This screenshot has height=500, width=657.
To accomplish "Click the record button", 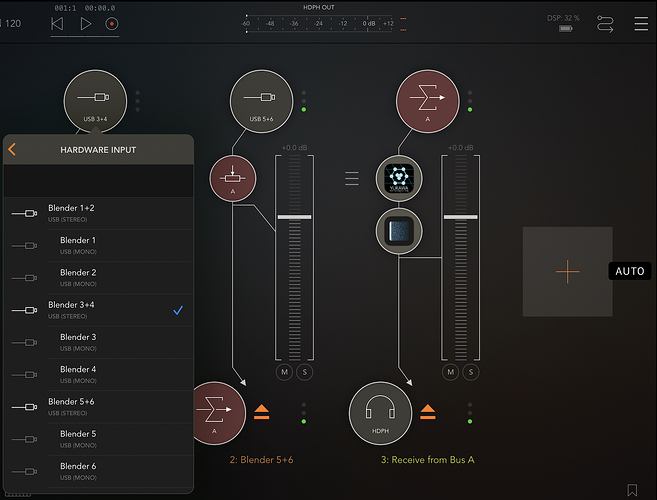I will pos(111,24).
